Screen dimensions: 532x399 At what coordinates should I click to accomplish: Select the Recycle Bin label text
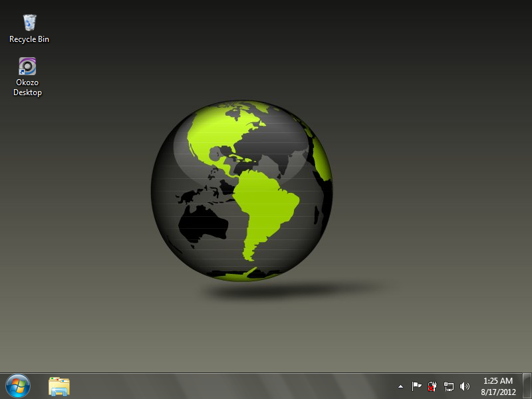coord(29,39)
